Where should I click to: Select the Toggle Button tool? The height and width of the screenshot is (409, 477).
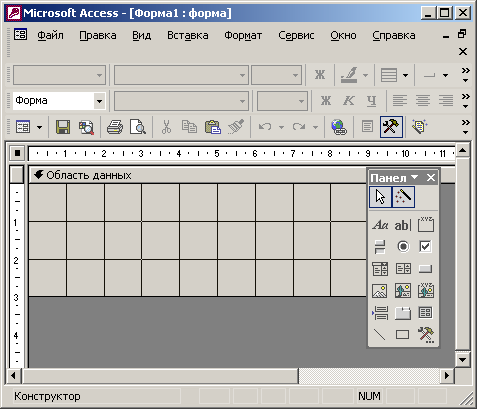pyautogui.click(x=380, y=247)
